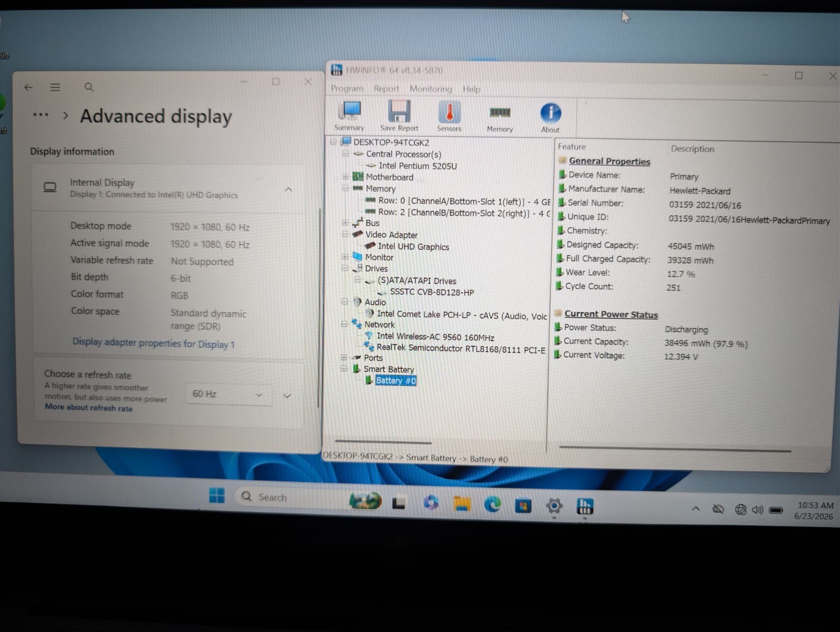Expand the Ports tree node
The width and height of the screenshot is (840, 632).
coord(344,357)
